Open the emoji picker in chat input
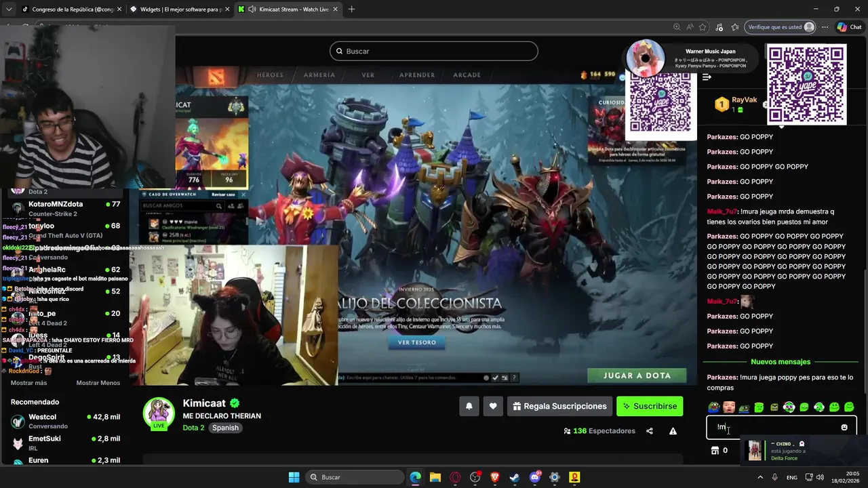868x488 pixels. point(844,427)
